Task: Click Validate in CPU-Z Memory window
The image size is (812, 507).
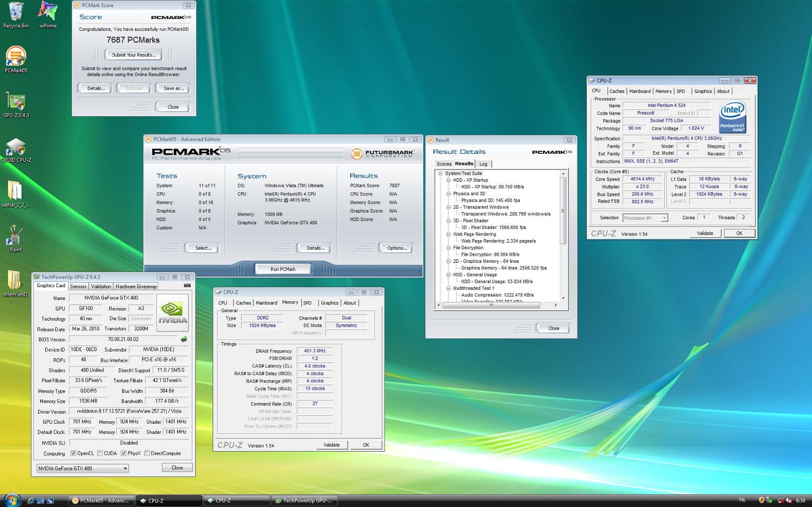Action: pos(332,445)
